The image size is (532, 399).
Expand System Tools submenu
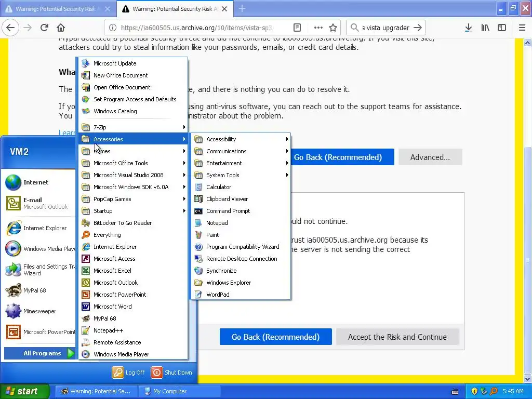coord(241,175)
